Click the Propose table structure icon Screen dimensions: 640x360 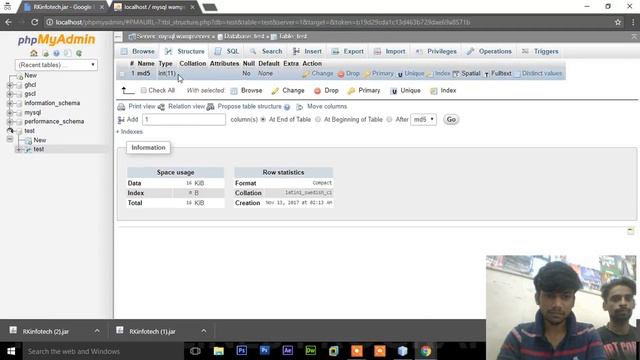(211, 107)
